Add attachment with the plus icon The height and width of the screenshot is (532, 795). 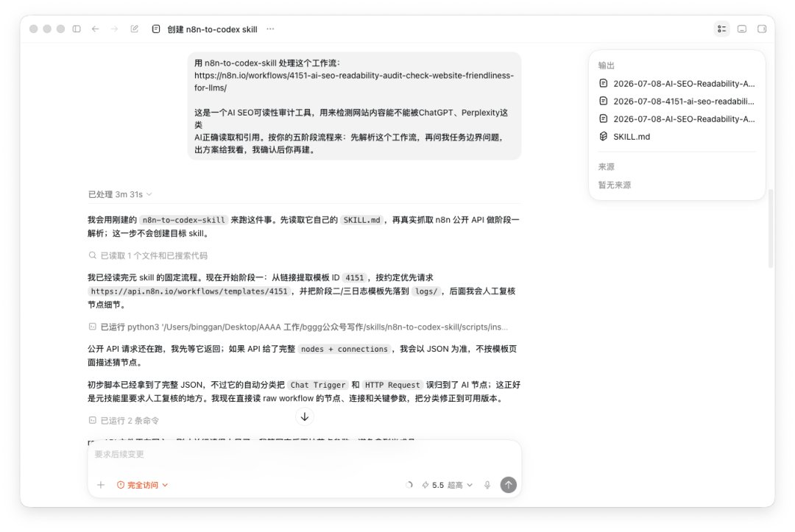(x=101, y=485)
